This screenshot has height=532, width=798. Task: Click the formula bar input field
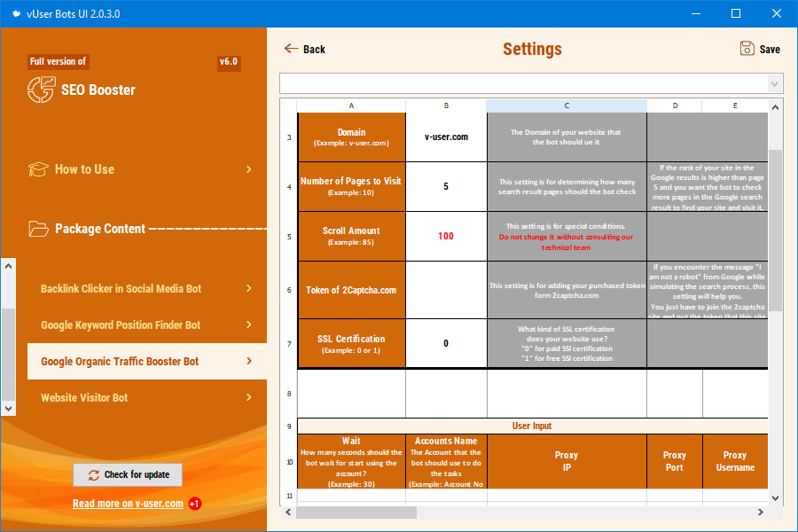point(524,83)
